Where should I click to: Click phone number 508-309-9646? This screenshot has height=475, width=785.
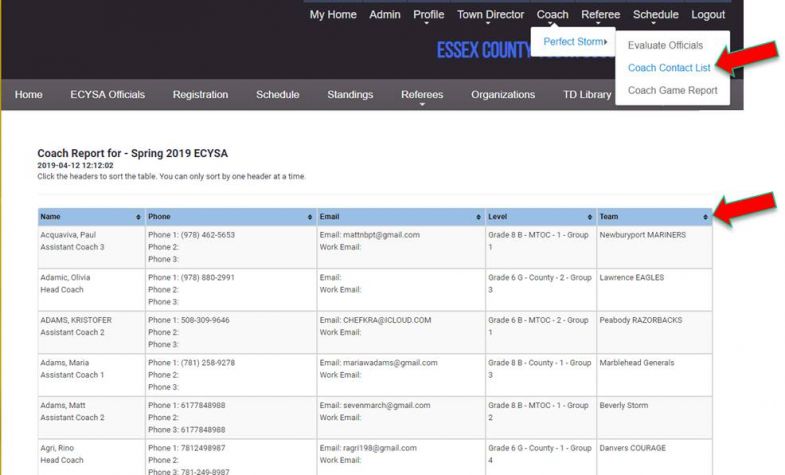click(205, 320)
